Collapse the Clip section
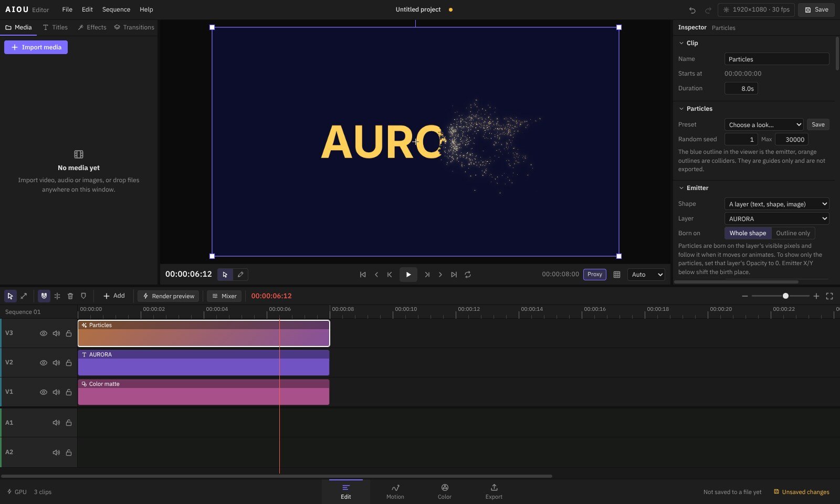 coord(681,43)
